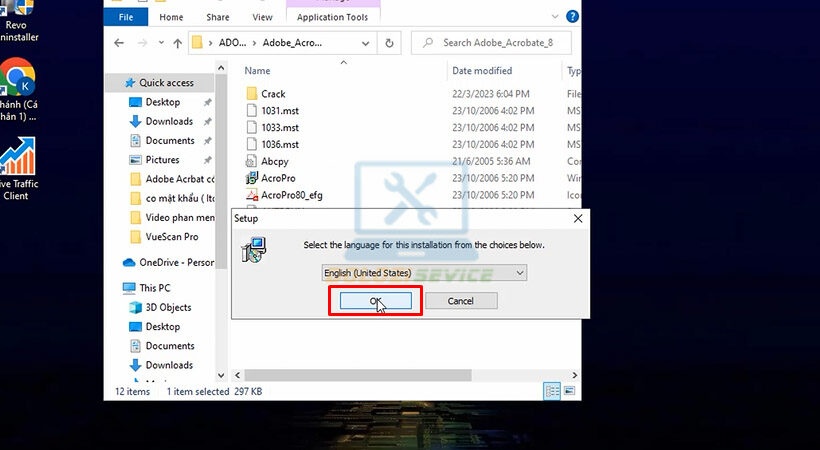The image size is (820, 450).
Task: Pin toggle beside Pictures quick access
Action: tap(208, 160)
